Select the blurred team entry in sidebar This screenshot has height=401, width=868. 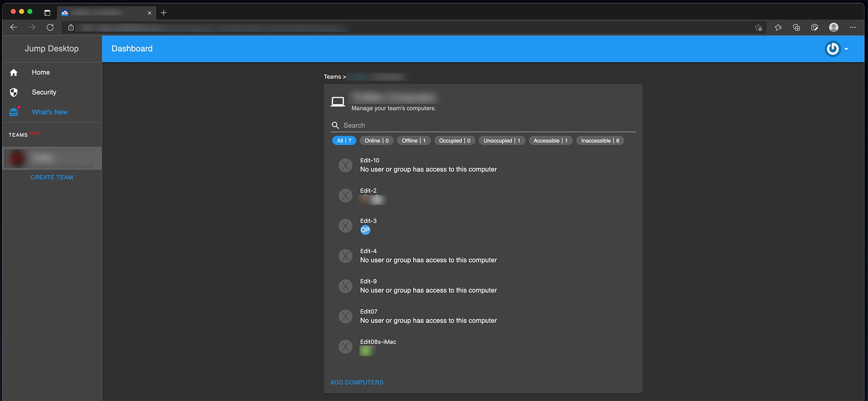pyautogui.click(x=52, y=158)
